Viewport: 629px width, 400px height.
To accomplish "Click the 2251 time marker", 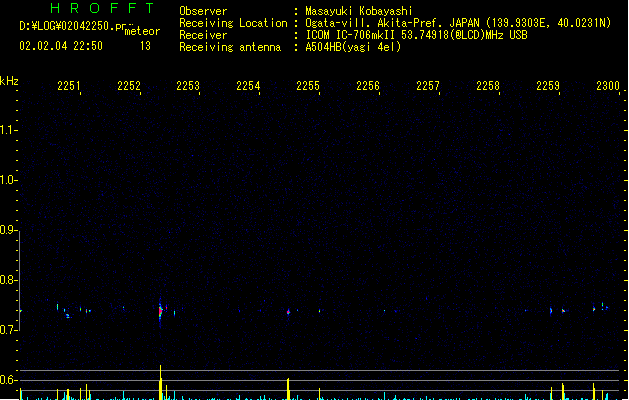I will [x=69, y=86].
